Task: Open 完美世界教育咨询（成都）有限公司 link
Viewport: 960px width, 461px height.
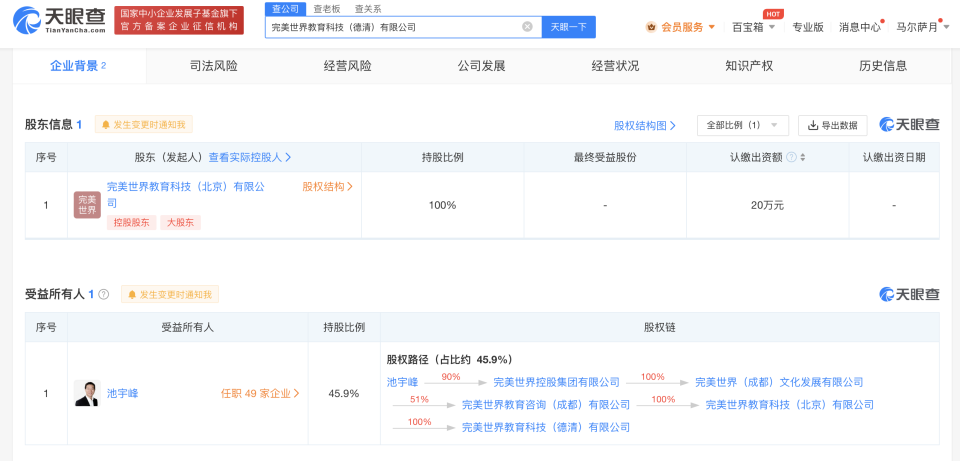Action: 546,405
